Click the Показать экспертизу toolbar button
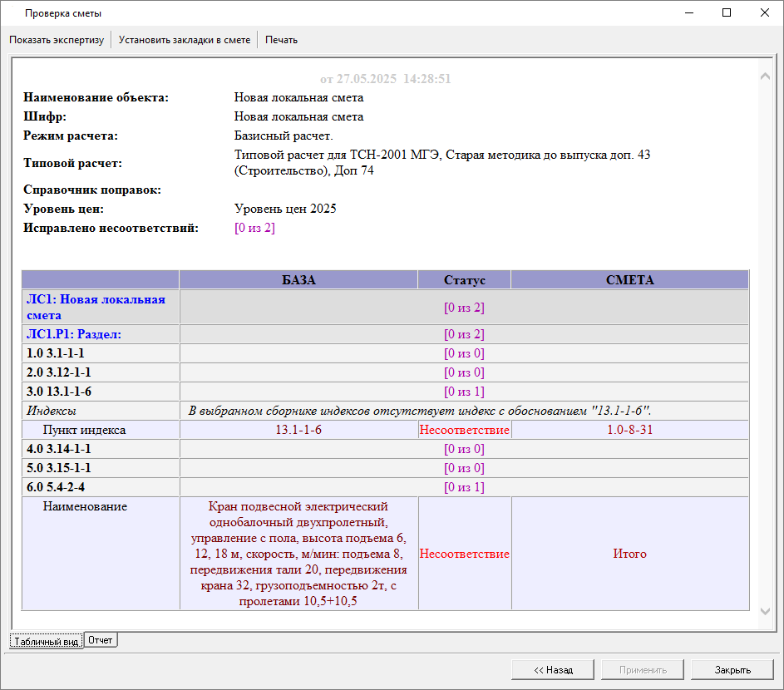The image size is (784, 690). pyautogui.click(x=57, y=40)
